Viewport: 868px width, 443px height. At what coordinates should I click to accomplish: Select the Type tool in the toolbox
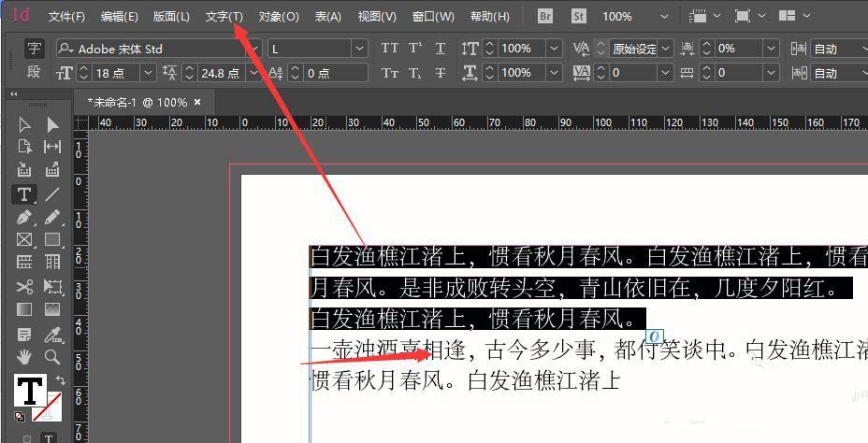pyautogui.click(x=24, y=194)
